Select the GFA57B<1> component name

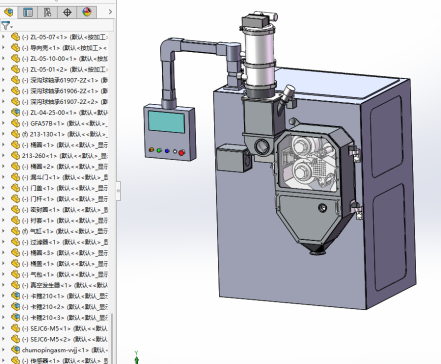(x=47, y=123)
